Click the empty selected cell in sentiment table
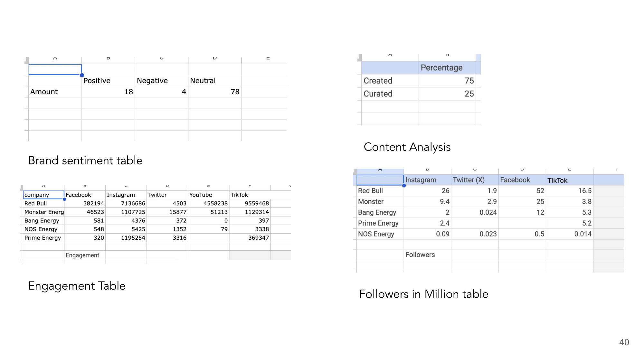 coord(55,70)
